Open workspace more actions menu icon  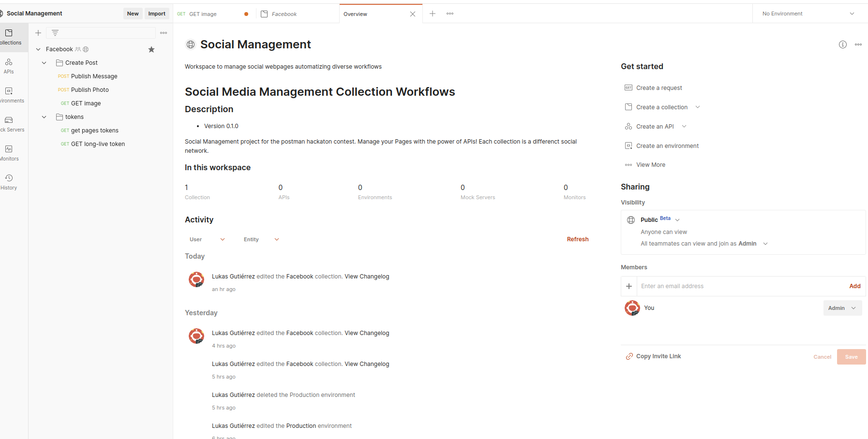[858, 44]
